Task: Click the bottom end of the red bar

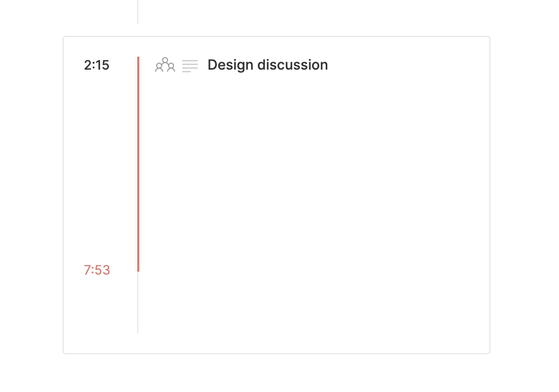Action: click(138, 270)
